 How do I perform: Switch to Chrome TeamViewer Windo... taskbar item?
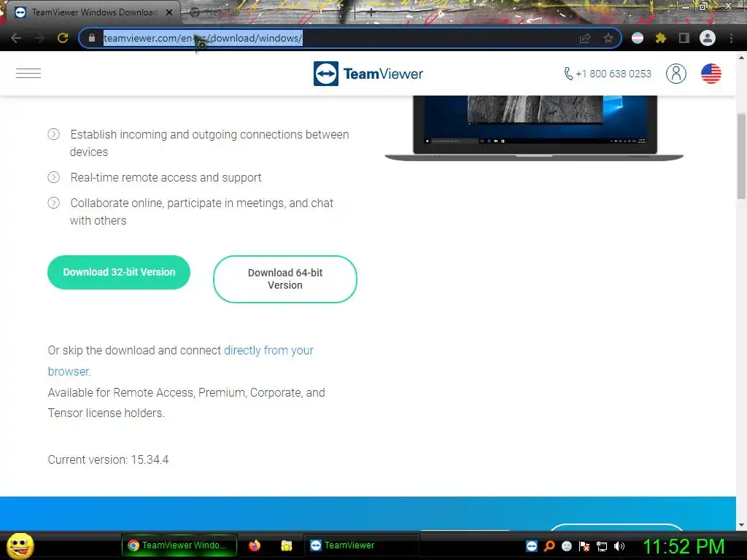(179, 545)
